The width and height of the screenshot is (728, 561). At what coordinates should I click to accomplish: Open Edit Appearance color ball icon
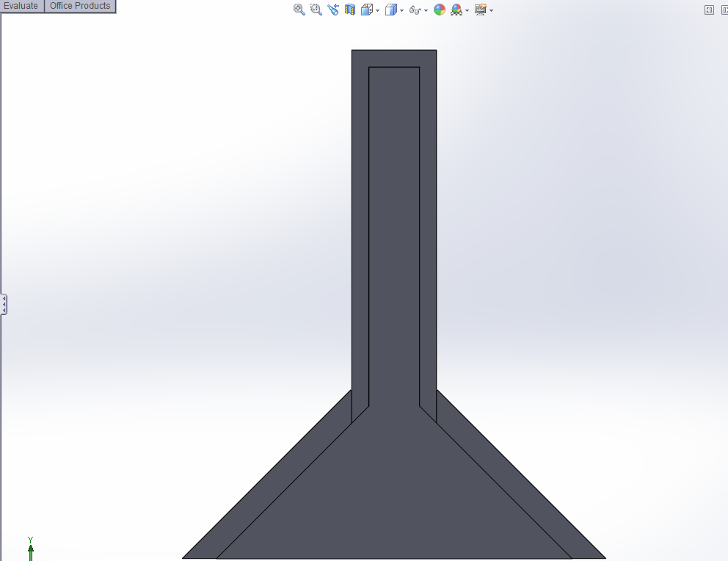click(439, 10)
